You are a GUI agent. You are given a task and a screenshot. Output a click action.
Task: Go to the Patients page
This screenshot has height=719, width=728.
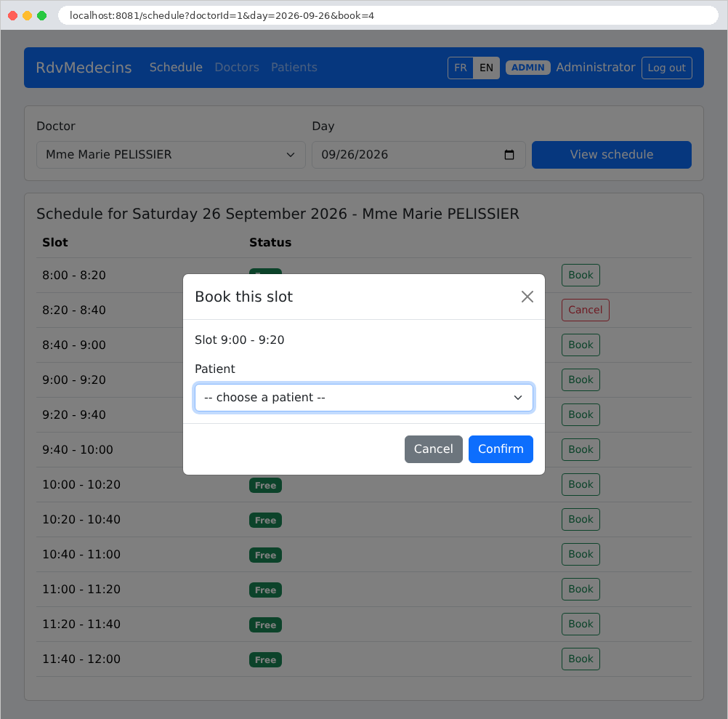click(294, 68)
